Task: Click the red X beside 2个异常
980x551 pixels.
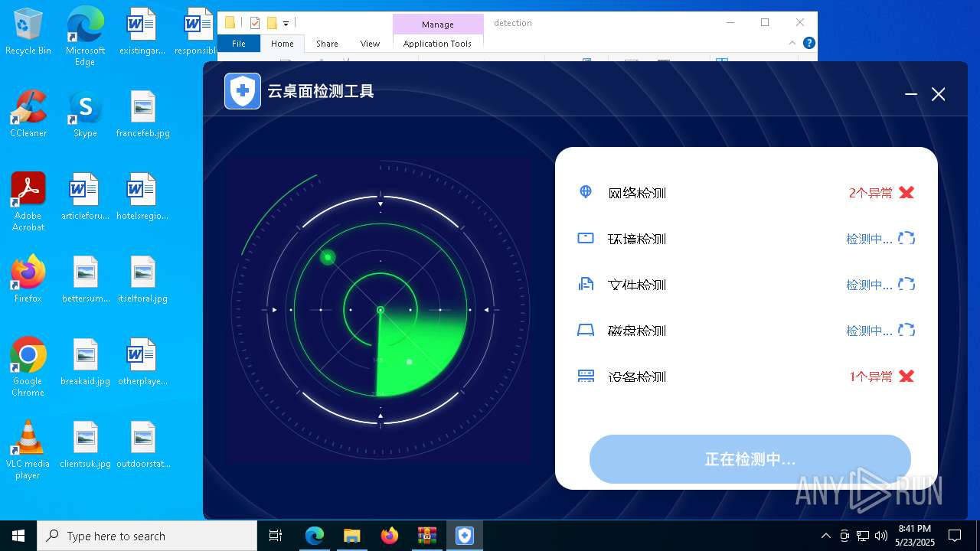Action: 906,192
